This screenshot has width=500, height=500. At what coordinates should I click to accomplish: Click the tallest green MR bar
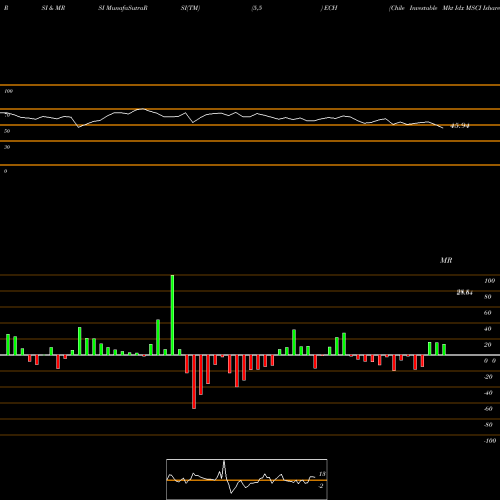click(x=172, y=315)
